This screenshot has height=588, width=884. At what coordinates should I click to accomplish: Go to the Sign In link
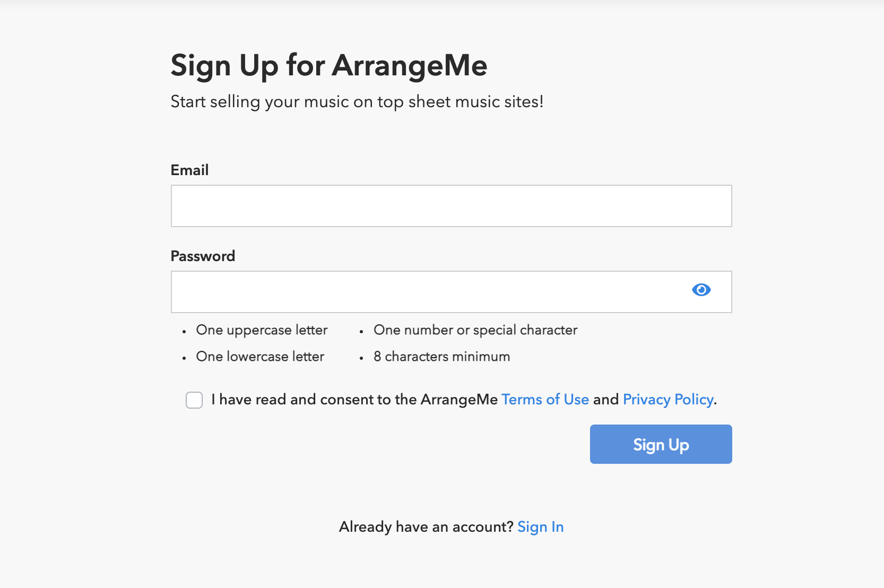click(540, 527)
